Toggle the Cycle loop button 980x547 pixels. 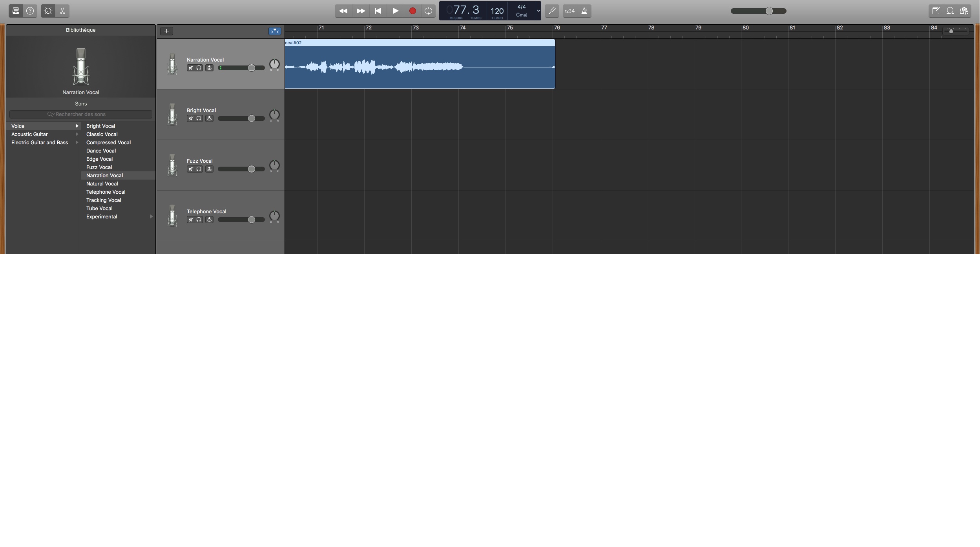428,11
